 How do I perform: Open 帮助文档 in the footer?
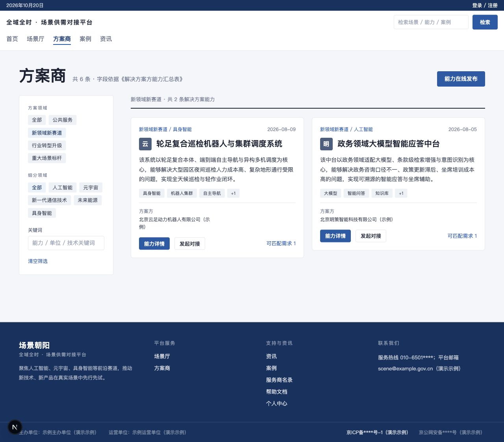[277, 392]
